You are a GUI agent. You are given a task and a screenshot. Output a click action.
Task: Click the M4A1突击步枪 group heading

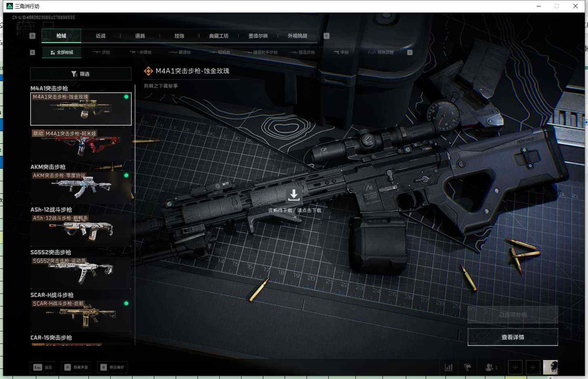[49, 88]
